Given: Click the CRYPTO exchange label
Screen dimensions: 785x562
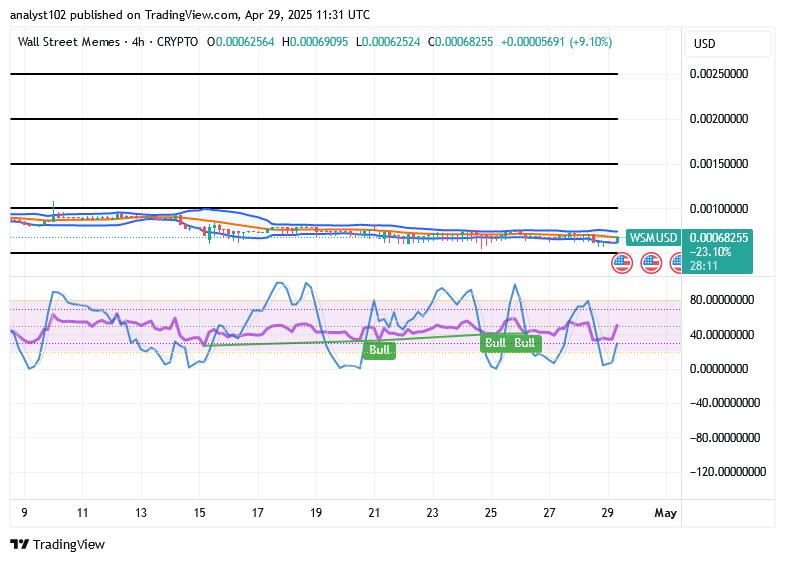Looking at the screenshot, I should 177,42.
